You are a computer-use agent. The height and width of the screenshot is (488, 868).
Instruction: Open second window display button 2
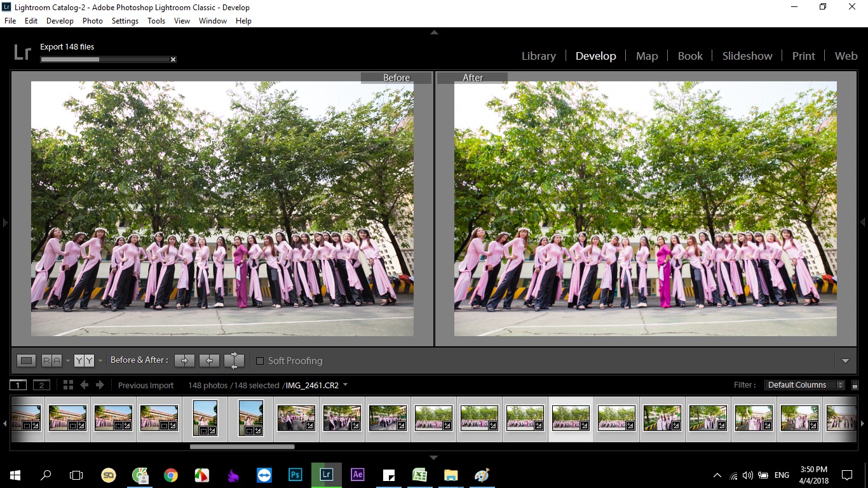pyautogui.click(x=41, y=385)
